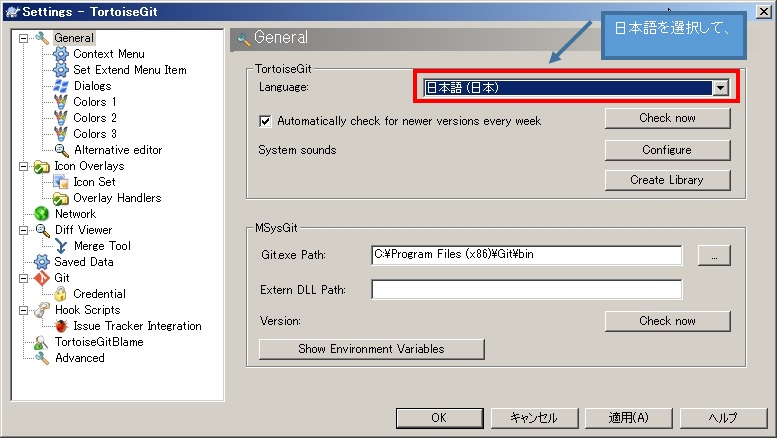This screenshot has height=438, width=777.
Task: Click Configure for System sounds
Action: click(667, 150)
